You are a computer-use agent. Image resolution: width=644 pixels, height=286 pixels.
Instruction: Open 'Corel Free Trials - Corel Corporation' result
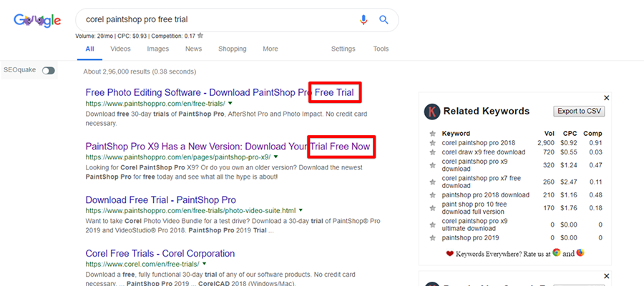[x=160, y=253]
